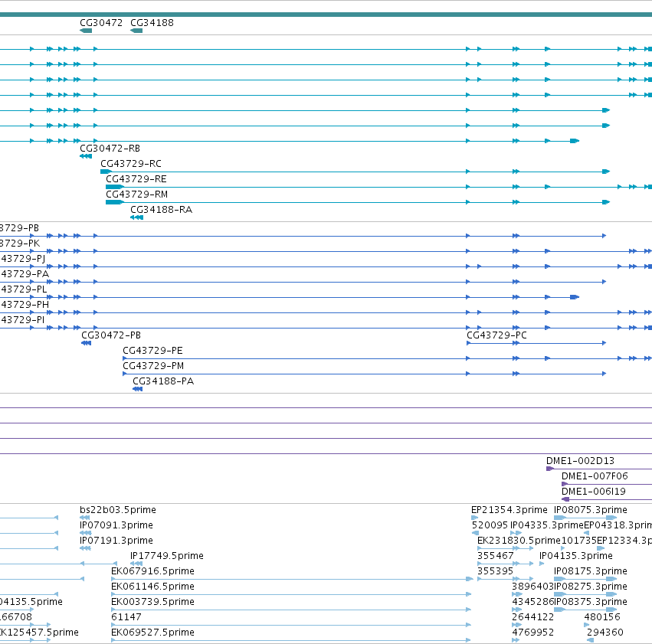Viewport: 652px width, 644px height.
Task: Select the 3729-PB protein label
Action: click(19, 228)
